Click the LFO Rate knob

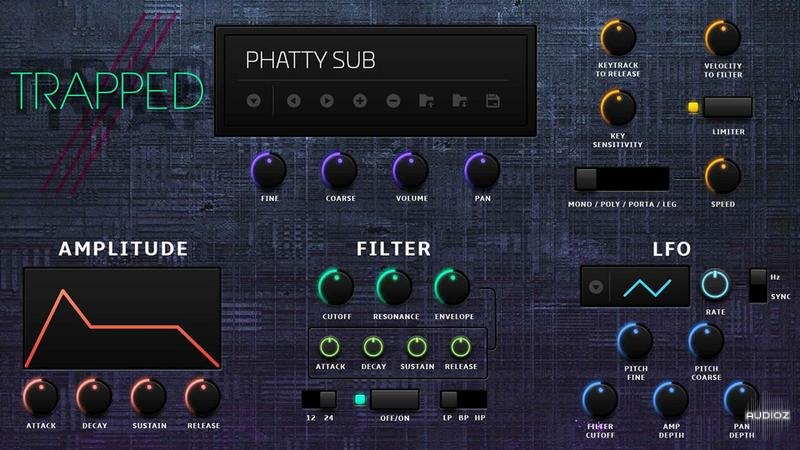pyautogui.click(x=715, y=284)
